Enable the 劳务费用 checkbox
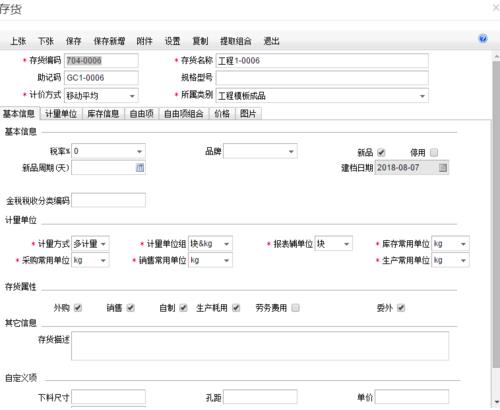This screenshot has height=410, width=500. pos(295,308)
